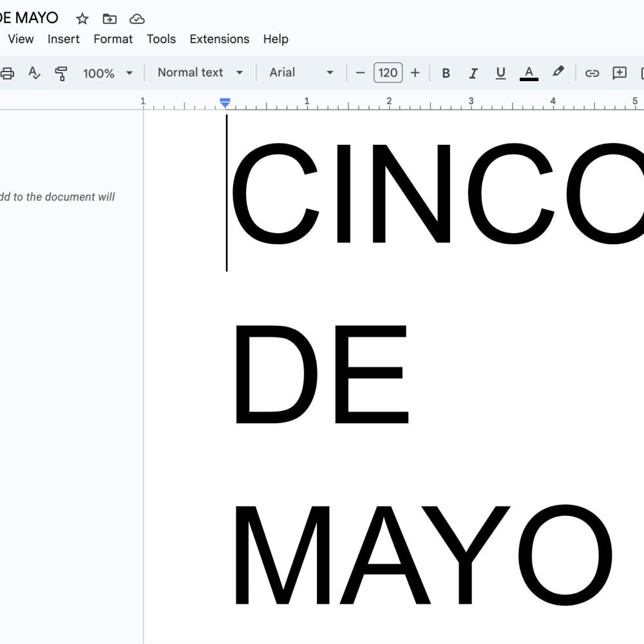Open the Insert menu
644x644 pixels.
pos(63,39)
